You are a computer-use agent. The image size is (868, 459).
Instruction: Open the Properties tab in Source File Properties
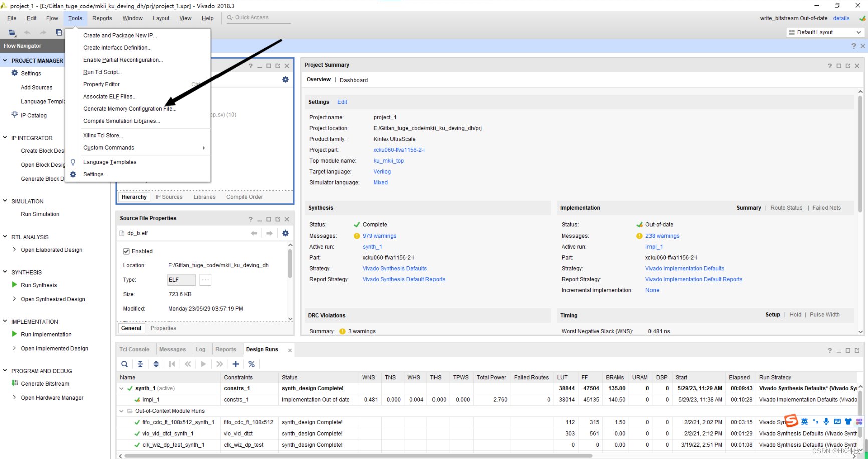163,328
